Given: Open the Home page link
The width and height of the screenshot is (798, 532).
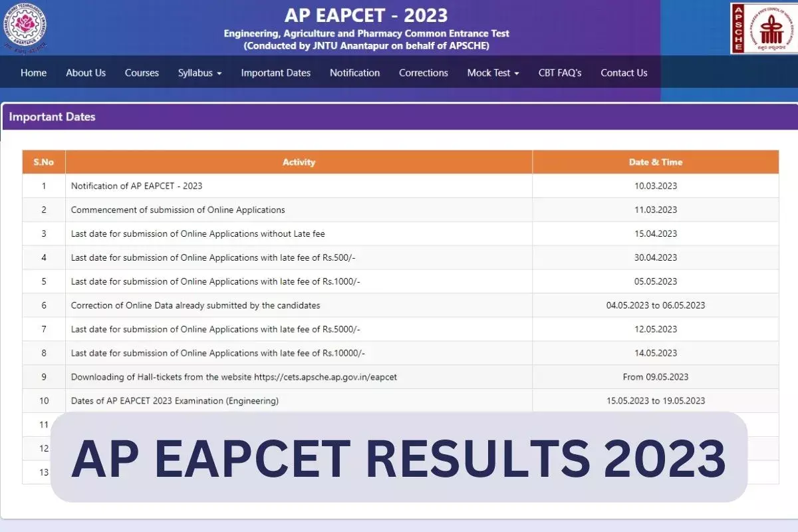Looking at the screenshot, I should click(x=33, y=73).
